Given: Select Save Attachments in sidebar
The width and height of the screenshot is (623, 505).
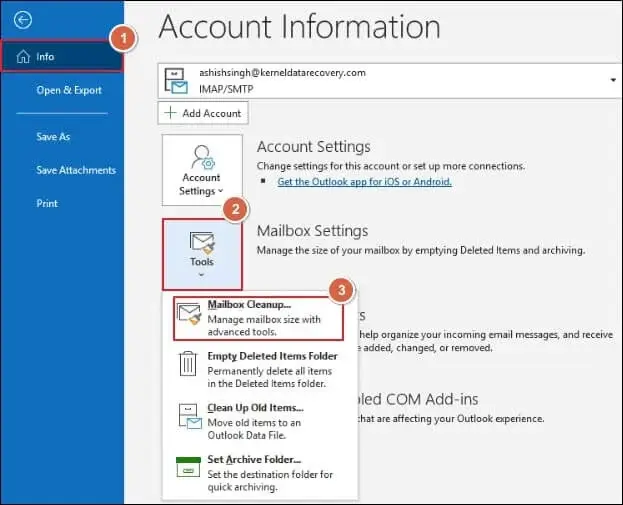Looking at the screenshot, I should (76, 170).
